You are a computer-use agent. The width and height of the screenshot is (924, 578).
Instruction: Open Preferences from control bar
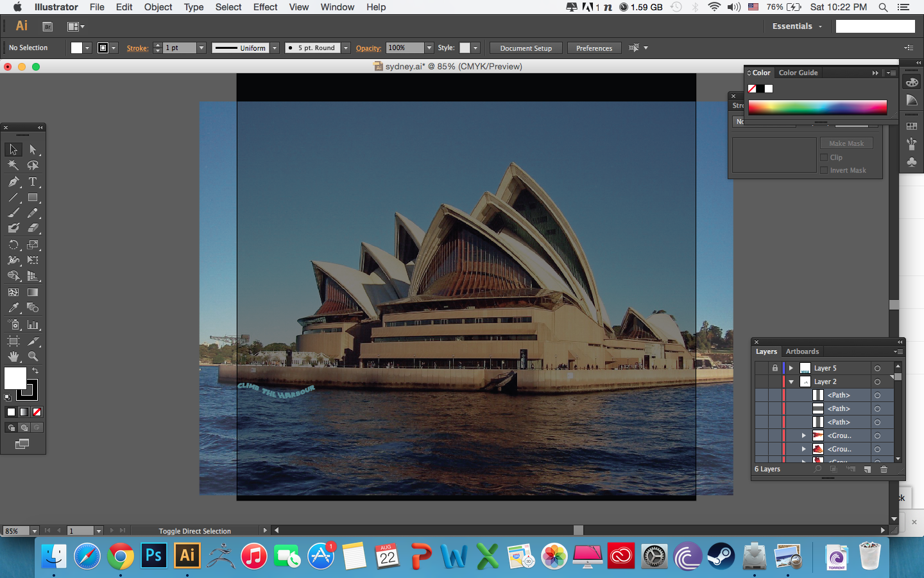[x=594, y=48]
